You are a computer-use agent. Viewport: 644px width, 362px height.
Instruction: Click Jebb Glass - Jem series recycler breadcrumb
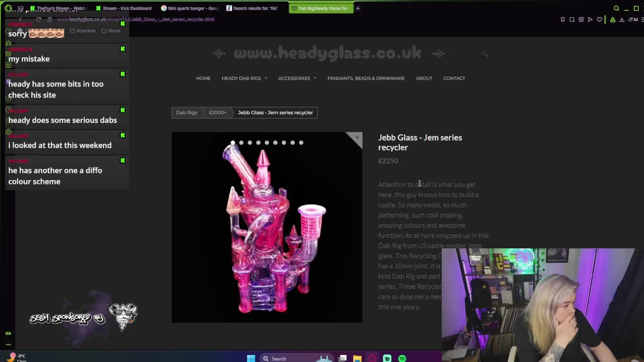pyautogui.click(x=275, y=113)
